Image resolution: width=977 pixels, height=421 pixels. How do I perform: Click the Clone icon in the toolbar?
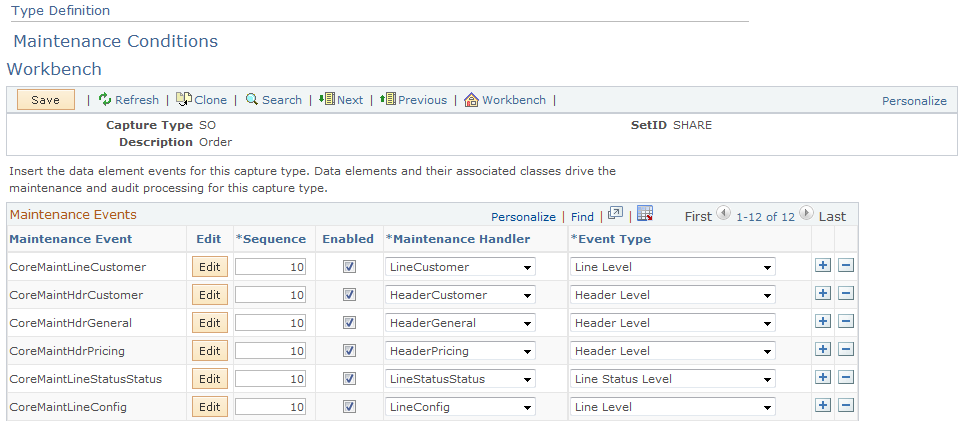pyautogui.click(x=184, y=100)
